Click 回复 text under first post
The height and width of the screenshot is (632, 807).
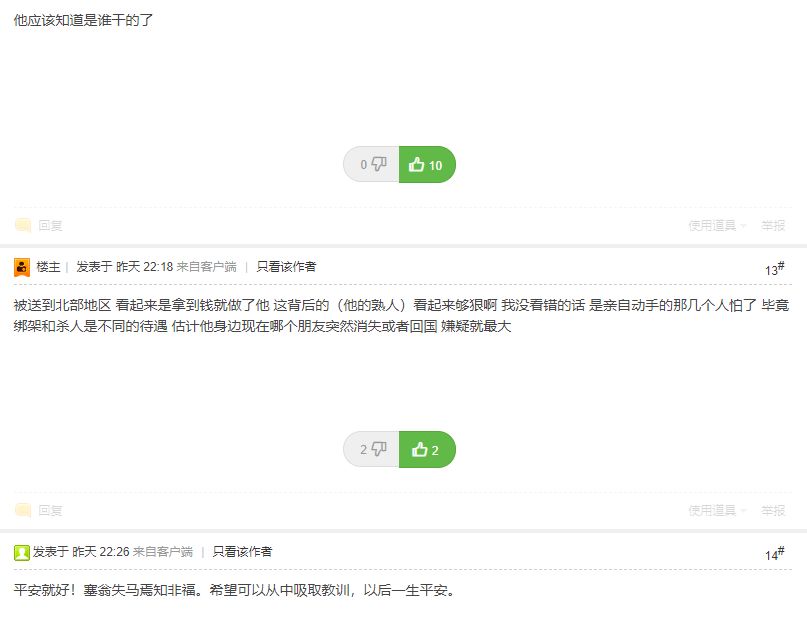pos(50,225)
